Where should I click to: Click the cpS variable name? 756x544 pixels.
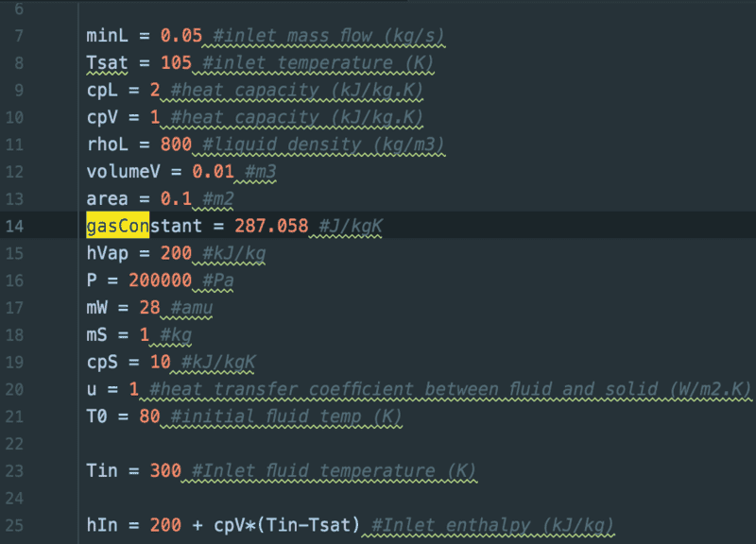coord(98,362)
